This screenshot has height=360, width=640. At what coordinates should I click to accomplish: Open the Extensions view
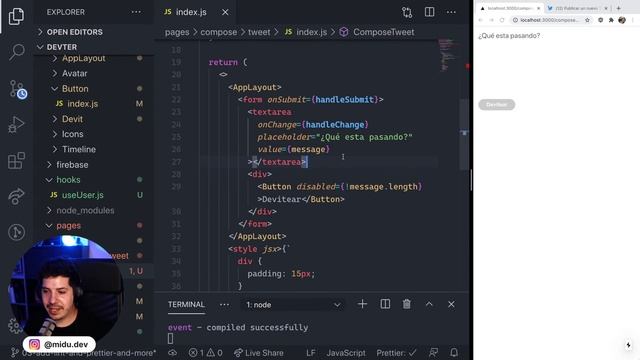pyautogui.click(x=16, y=160)
